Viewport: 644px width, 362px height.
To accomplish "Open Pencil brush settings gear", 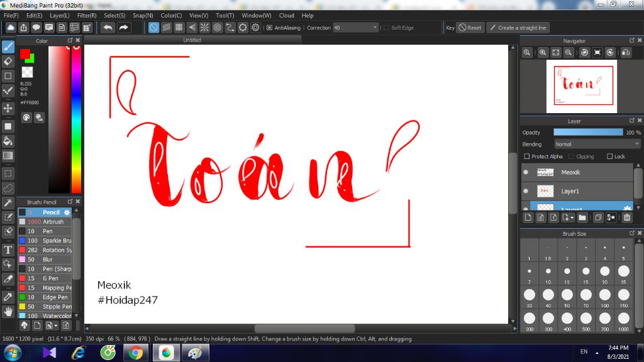I will [67, 212].
